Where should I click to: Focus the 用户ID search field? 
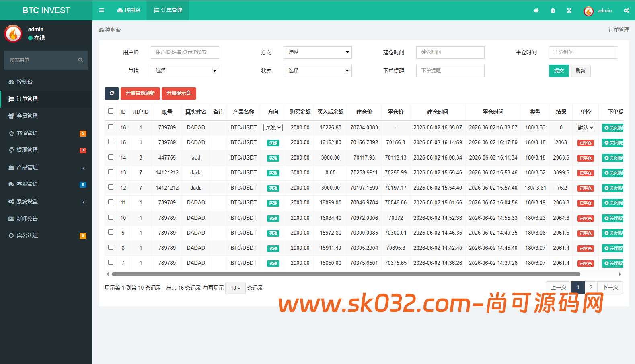185,52
